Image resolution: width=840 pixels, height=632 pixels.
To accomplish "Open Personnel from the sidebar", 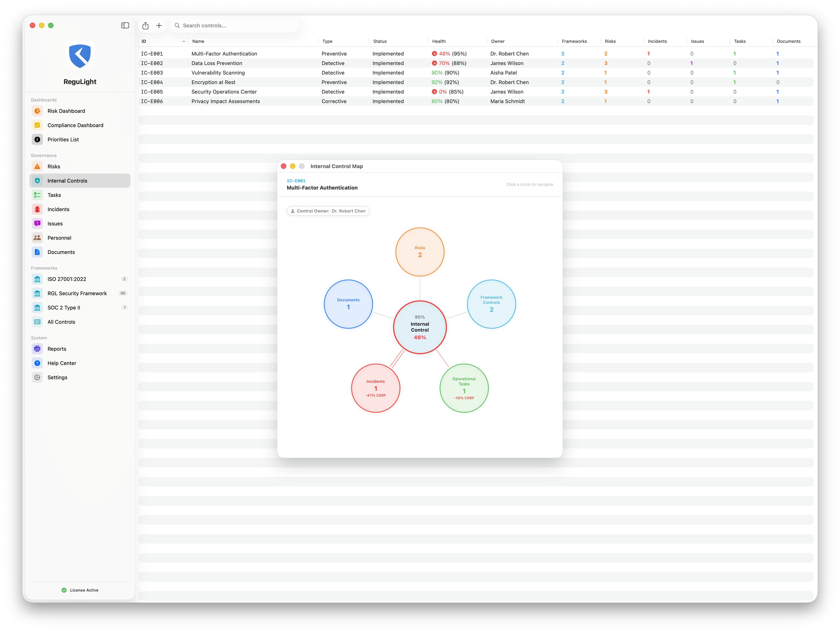I will 59,238.
